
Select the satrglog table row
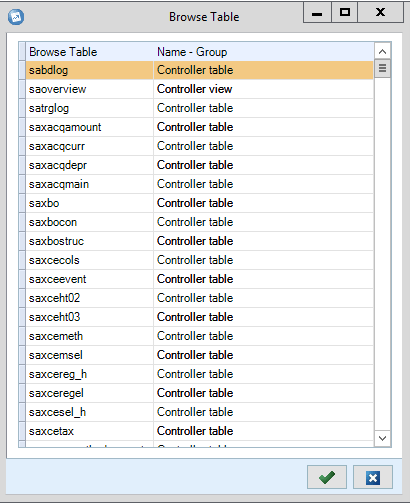pyautogui.click(x=199, y=108)
